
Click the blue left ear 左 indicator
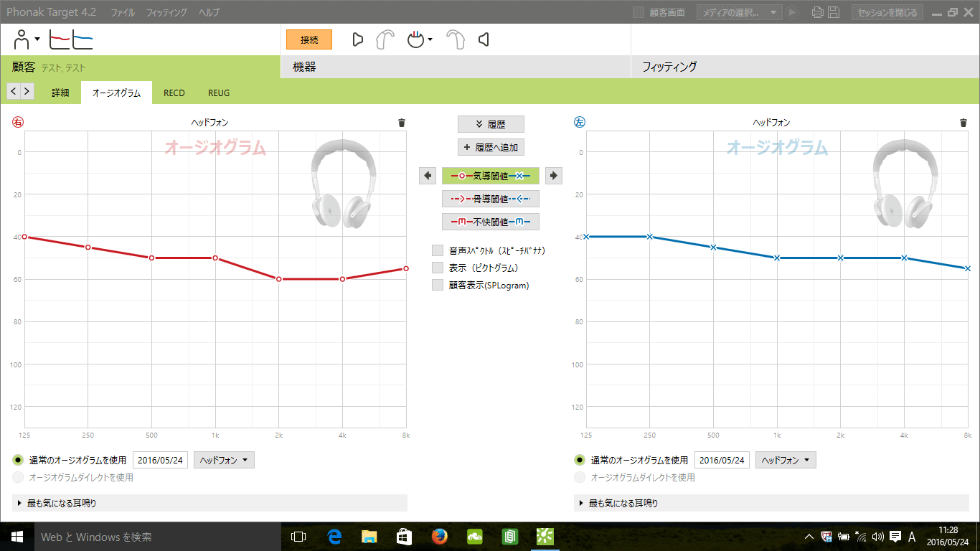pyautogui.click(x=580, y=123)
